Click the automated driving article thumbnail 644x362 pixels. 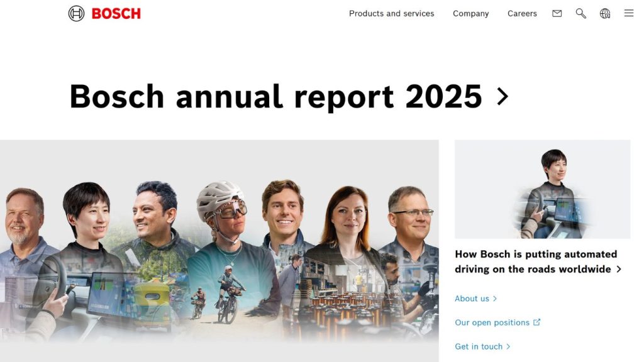coord(542,189)
